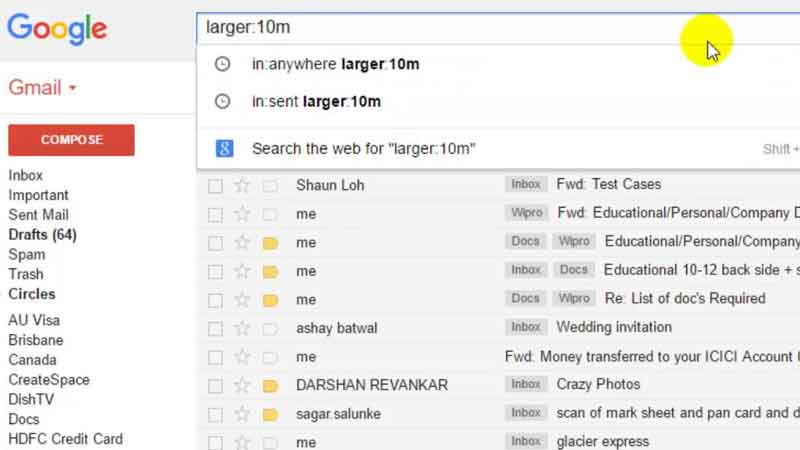Viewport: 800px width, 450px height.
Task: Open the DishTV label
Action: click(31, 399)
